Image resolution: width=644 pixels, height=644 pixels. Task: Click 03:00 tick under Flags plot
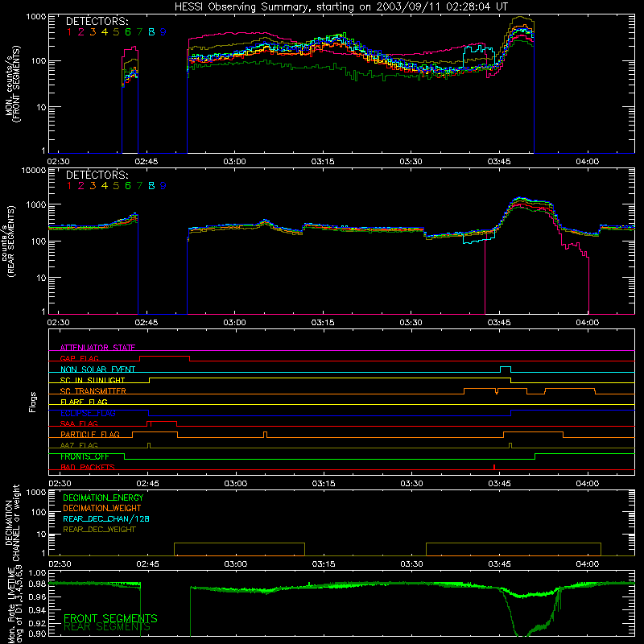coord(236,484)
